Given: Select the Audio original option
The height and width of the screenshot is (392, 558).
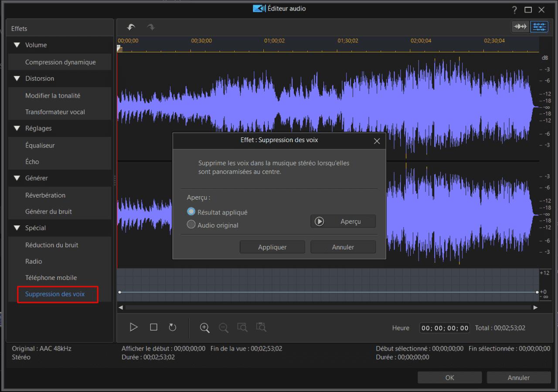Looking at the screenshot, I should pos(191,225).
